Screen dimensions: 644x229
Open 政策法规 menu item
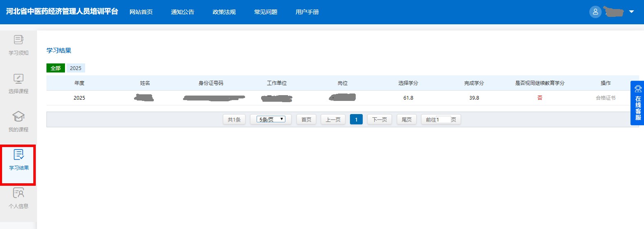coord(224,12)
